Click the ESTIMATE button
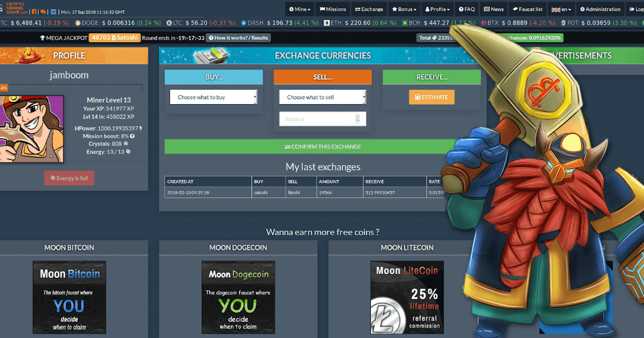 click(x=431, y=97)
